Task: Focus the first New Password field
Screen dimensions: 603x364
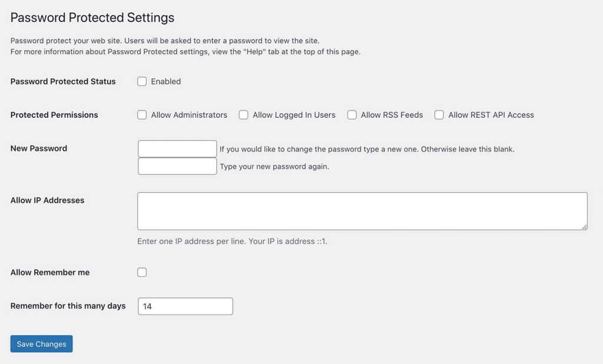Action: tap(177, 148)
